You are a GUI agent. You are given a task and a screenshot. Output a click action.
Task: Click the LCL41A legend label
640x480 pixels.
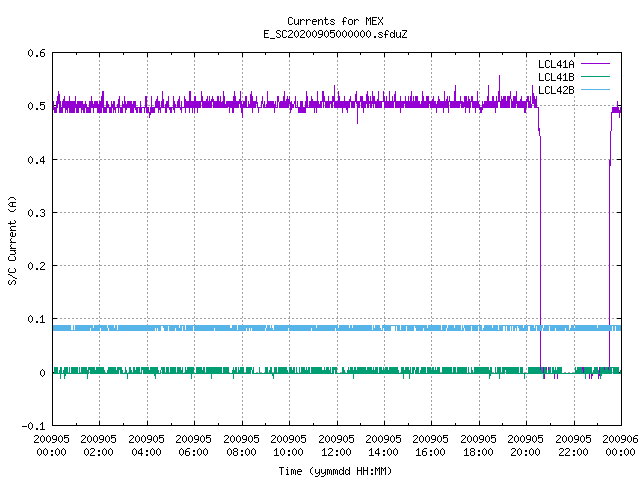556,64
